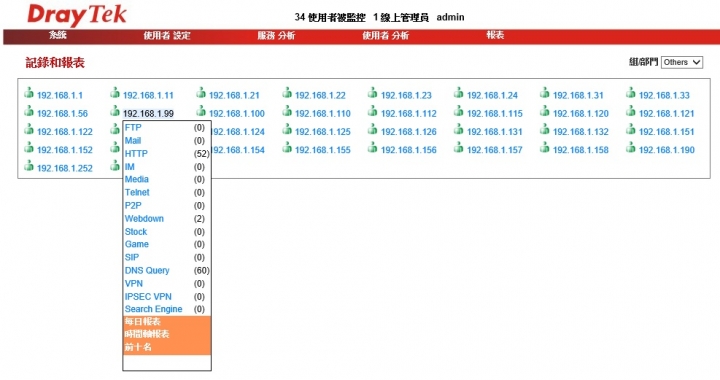Click the user icon next to 192.168.1.24

[458, 93]
